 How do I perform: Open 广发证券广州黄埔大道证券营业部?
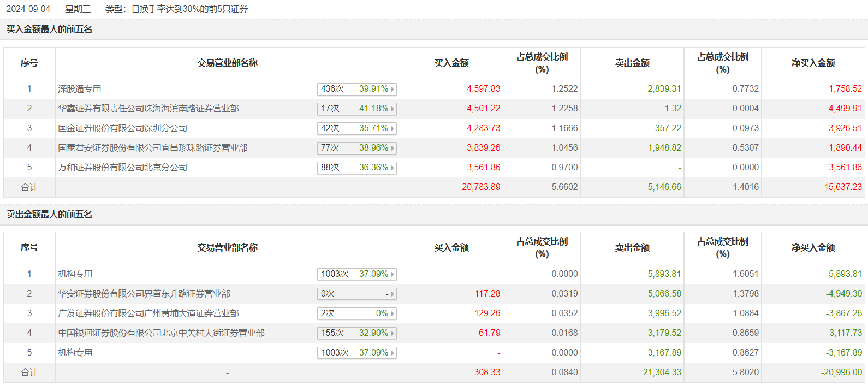point(148,313)
